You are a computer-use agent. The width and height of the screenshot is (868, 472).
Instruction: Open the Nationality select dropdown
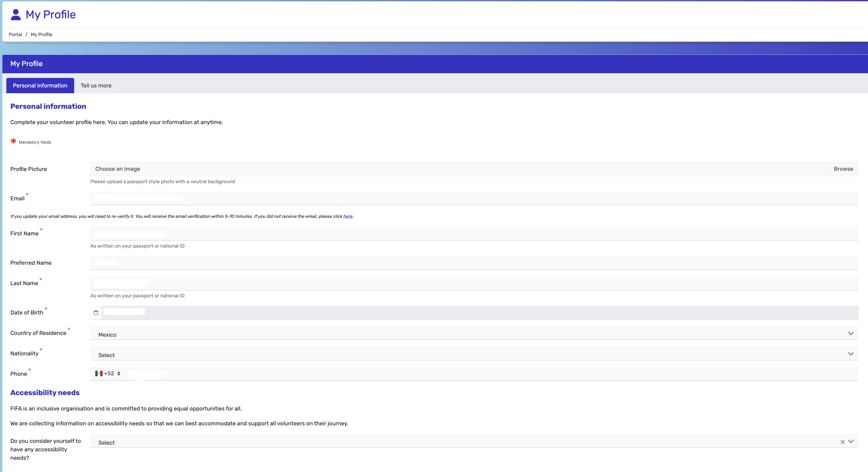[850, 354]
